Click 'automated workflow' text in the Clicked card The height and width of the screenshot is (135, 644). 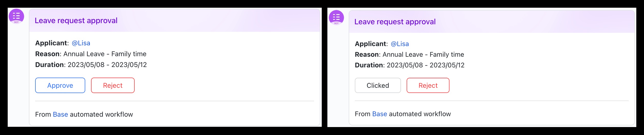coord(420,114)
